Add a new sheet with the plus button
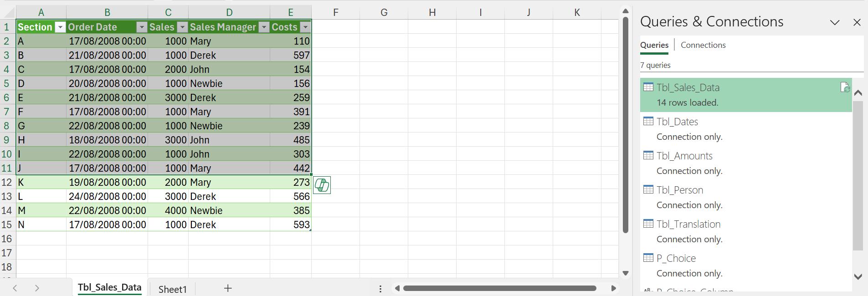 228,288
